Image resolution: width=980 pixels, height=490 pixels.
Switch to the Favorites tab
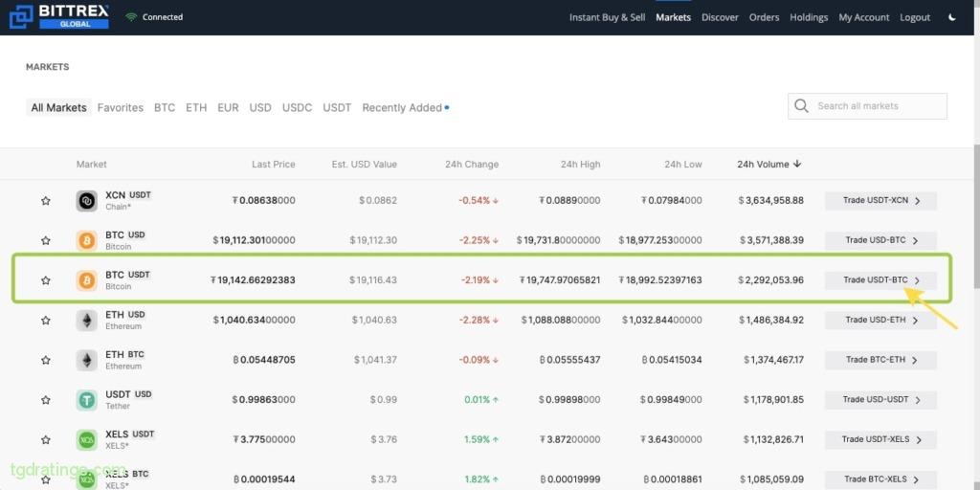coord(121,107)
